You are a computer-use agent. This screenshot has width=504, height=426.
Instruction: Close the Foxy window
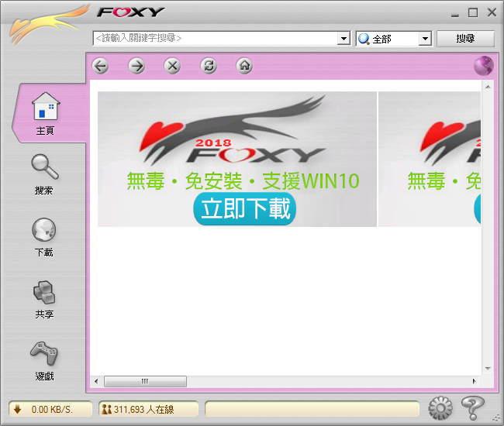click(x=492, y=12)
